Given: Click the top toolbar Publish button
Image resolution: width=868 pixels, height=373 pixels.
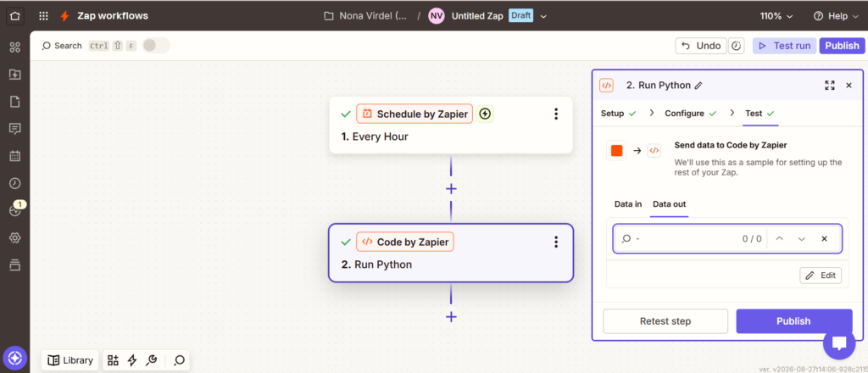Looking at the screenshot, I should click(x=842, y=46).
